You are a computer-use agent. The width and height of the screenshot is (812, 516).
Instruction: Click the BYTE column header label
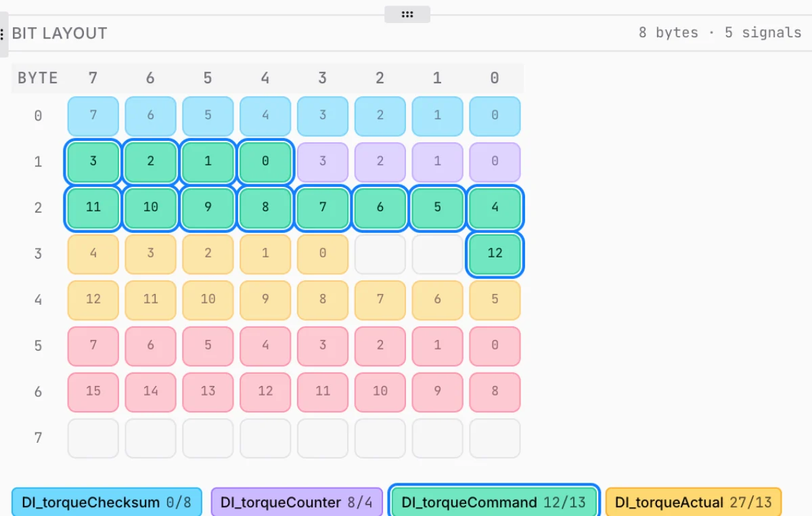(38, 78)
